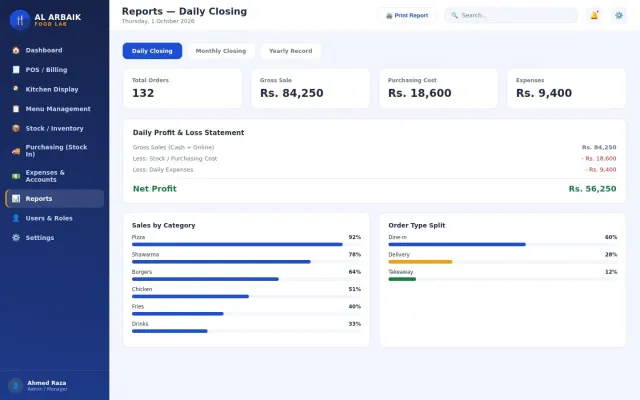This screenshot has height=400, width=640.
Task: Click the Total Orders card
Action: [182, 89]
